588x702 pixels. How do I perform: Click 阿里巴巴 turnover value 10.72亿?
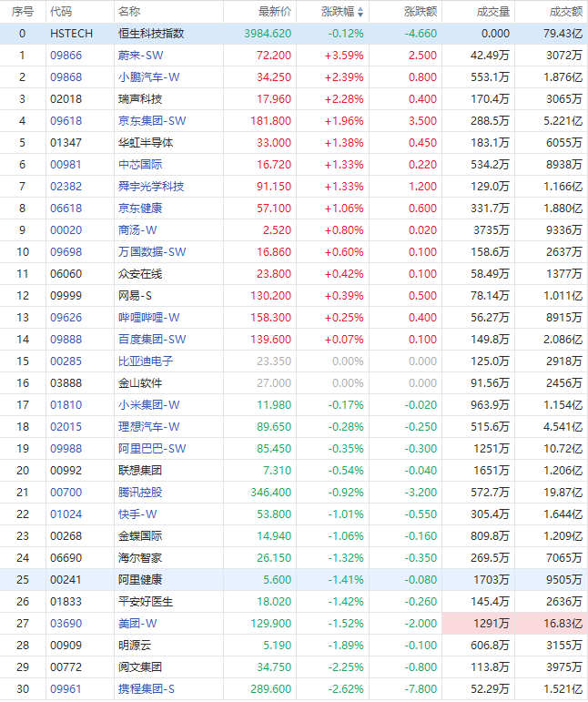click(563, 449)
